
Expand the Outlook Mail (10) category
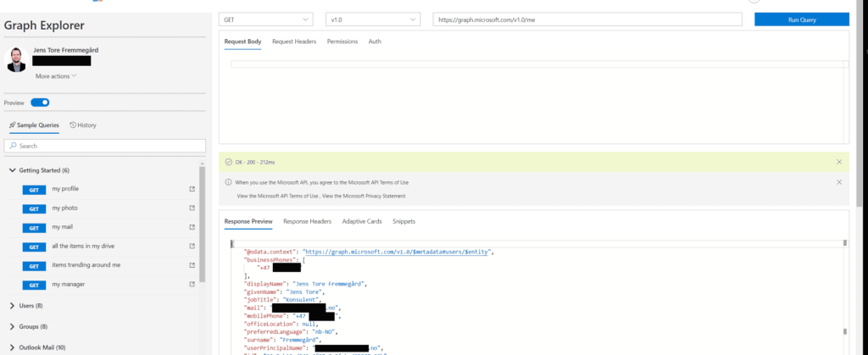click(x=37, y=347)
